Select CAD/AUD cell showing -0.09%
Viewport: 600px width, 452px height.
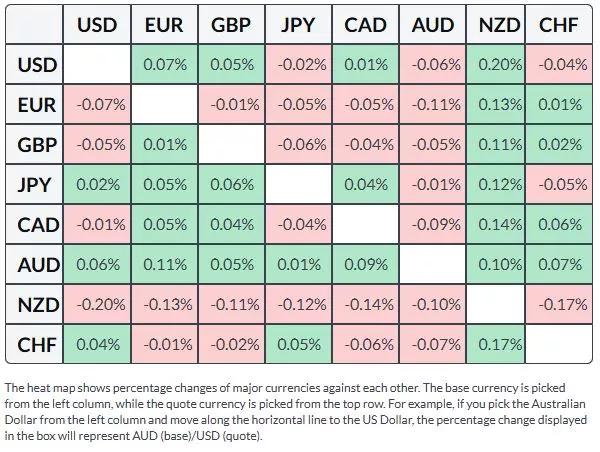433,225
